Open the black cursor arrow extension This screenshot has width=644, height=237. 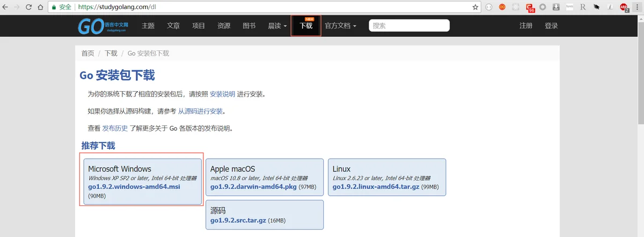(596, 8)
